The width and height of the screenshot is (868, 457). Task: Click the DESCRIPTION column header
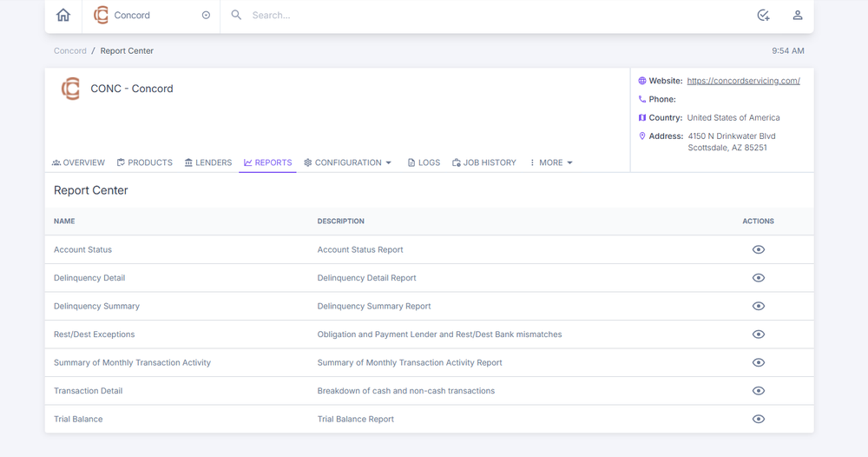pyautogui.click(x=340, y=221)
